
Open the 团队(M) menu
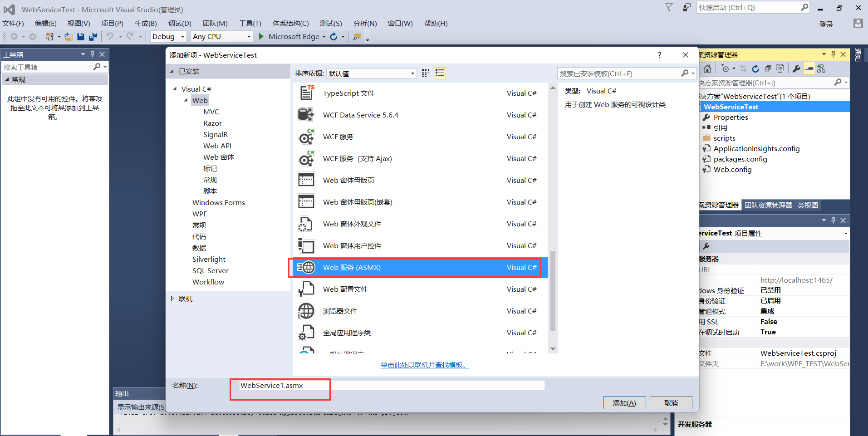click(215, 23)
